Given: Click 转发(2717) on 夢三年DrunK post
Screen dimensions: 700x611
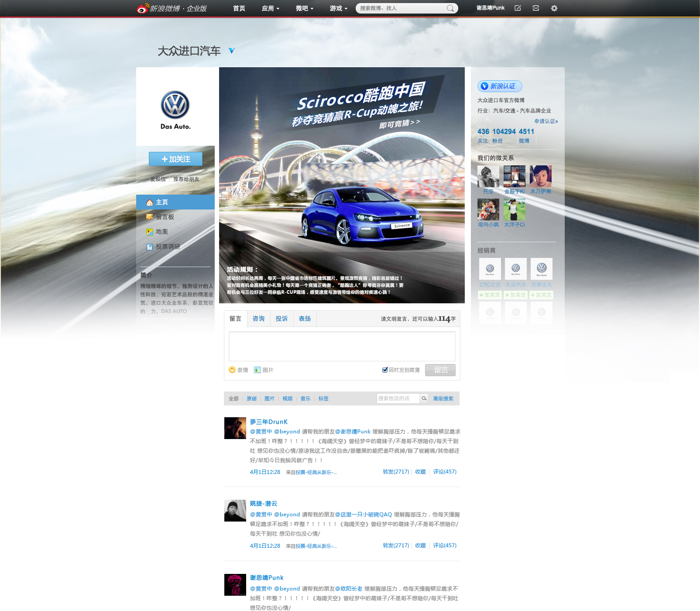Looking at the screenshot, I should coord(396,472).
